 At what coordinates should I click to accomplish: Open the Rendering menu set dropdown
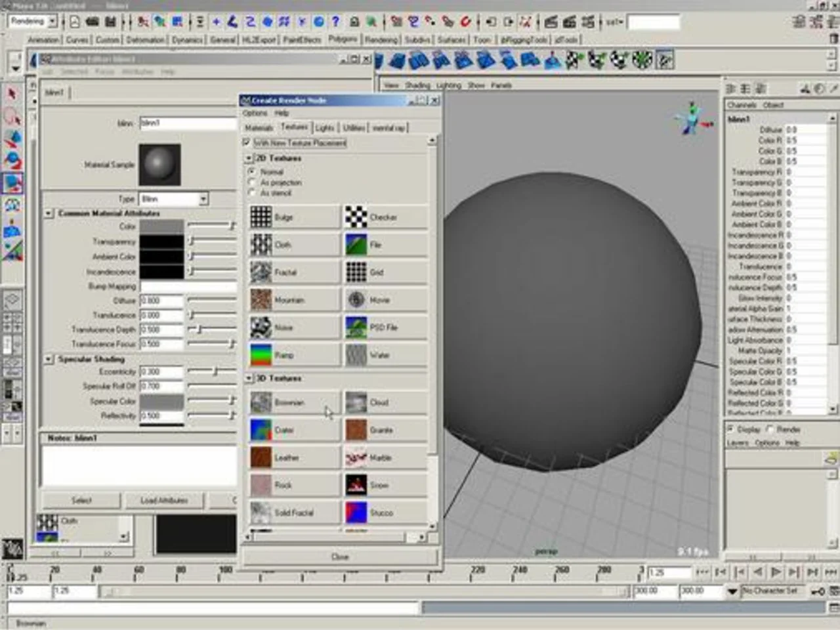coord(33,22)
